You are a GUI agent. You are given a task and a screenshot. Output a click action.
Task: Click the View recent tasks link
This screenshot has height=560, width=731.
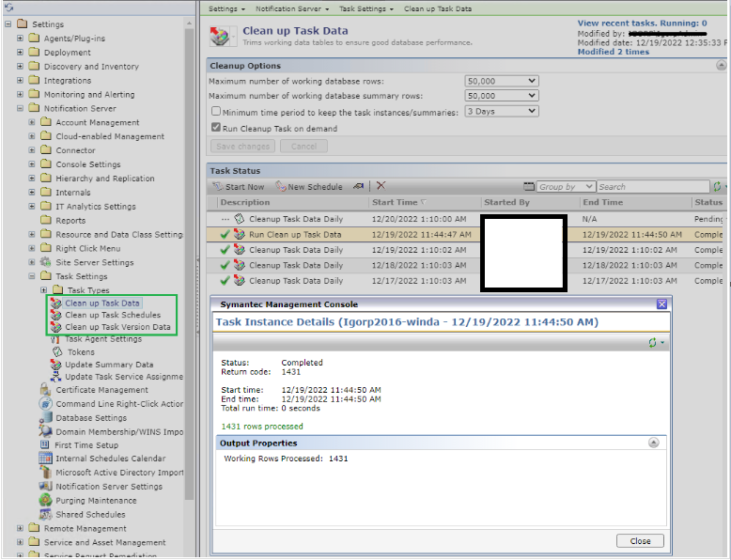click(x=642, y=23)
